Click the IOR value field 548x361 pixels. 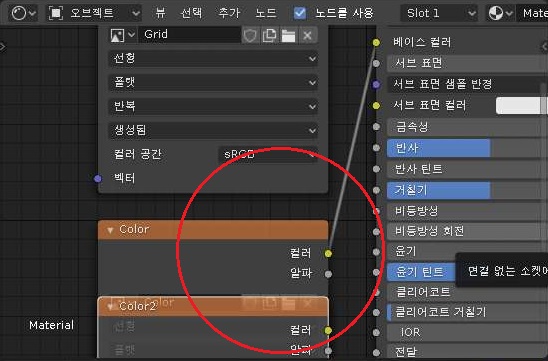(467, 332)
